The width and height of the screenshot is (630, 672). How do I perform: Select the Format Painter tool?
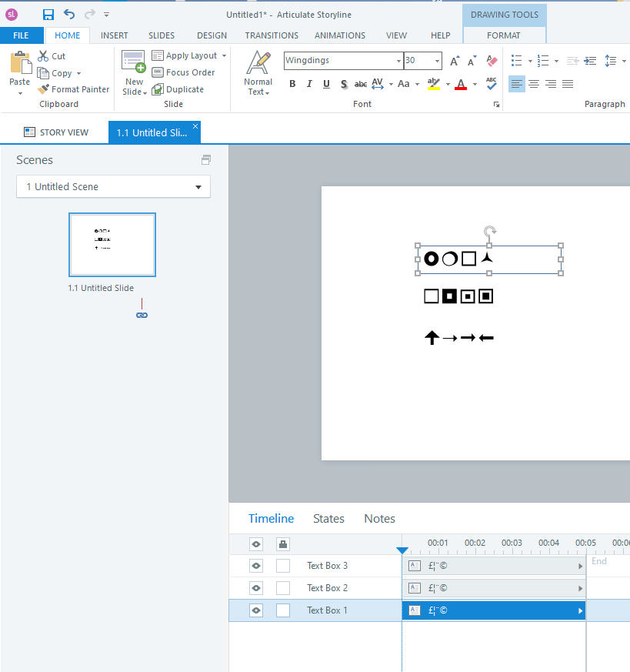click(x=73, y=89)
